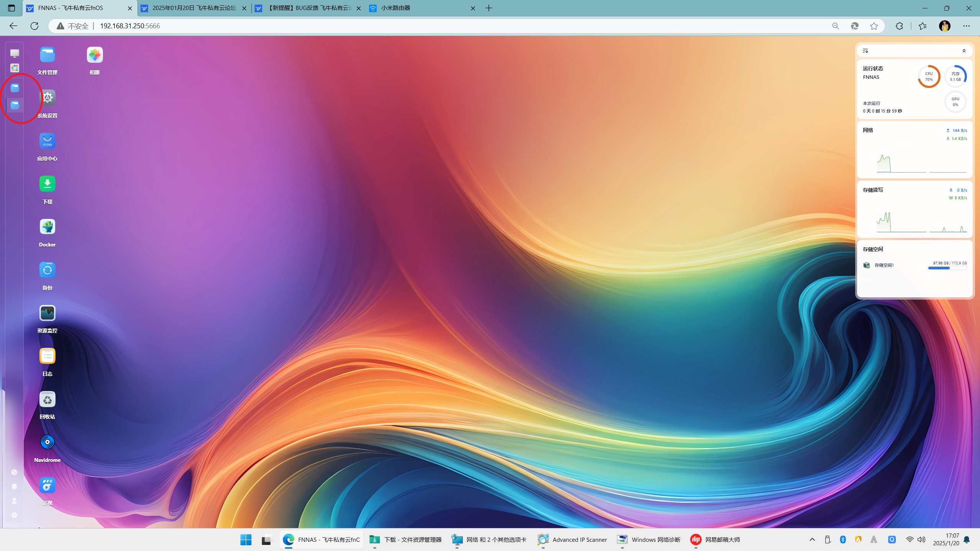Add this page to favorites star
Image resolution: width=980 pixels, height=551 pixels.
(874, 26)
